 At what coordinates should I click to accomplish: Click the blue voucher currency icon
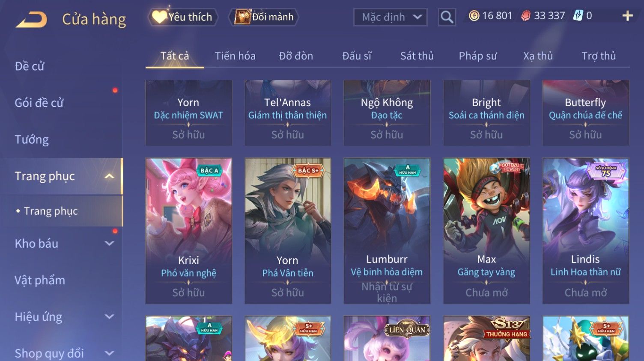578,16
